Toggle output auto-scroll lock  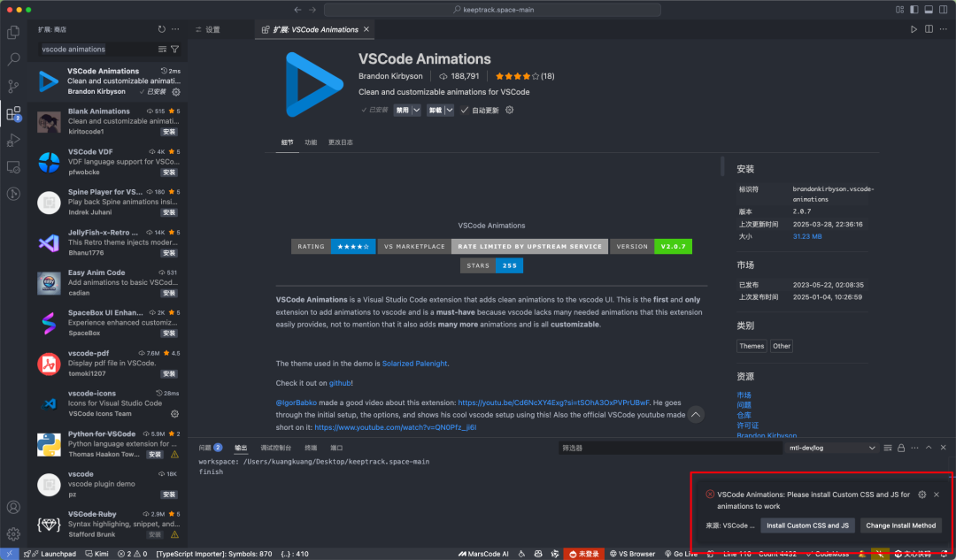coord(901,448)
